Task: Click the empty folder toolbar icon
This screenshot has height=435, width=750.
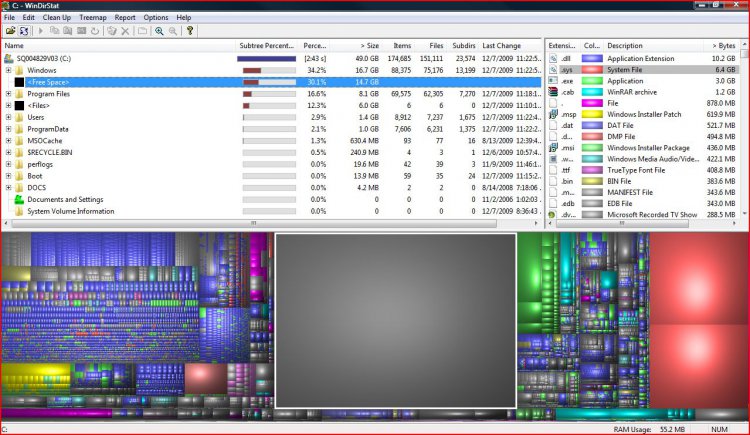Action: click(143, 31)
